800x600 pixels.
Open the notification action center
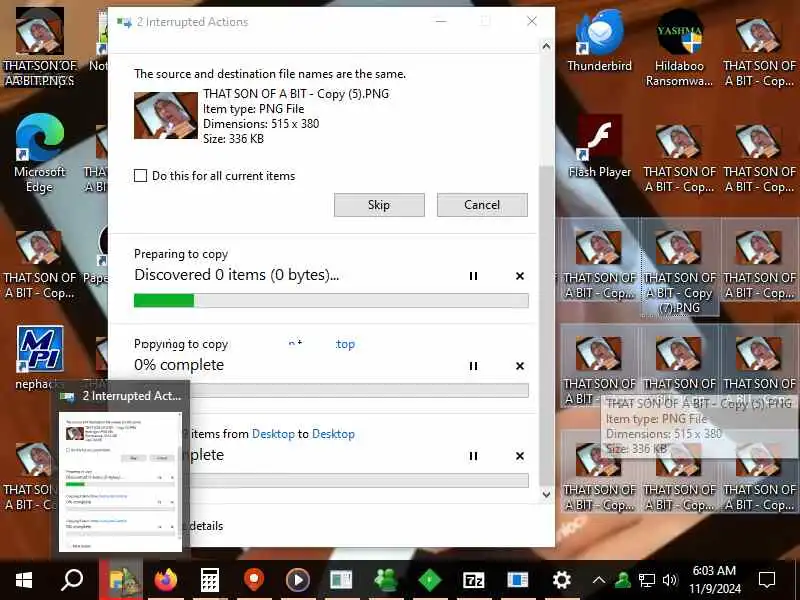pyautogui.click(x=767, y=580)
